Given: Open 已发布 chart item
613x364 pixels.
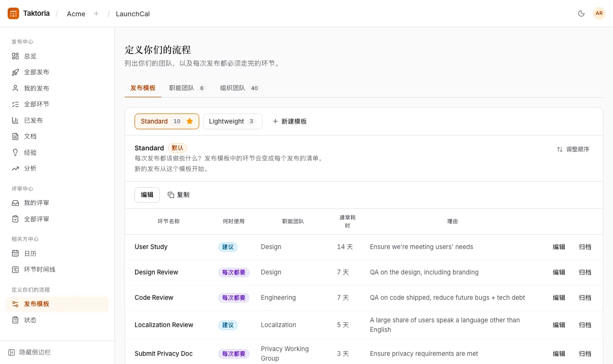Looking at the screenshot, I should 57,120.
